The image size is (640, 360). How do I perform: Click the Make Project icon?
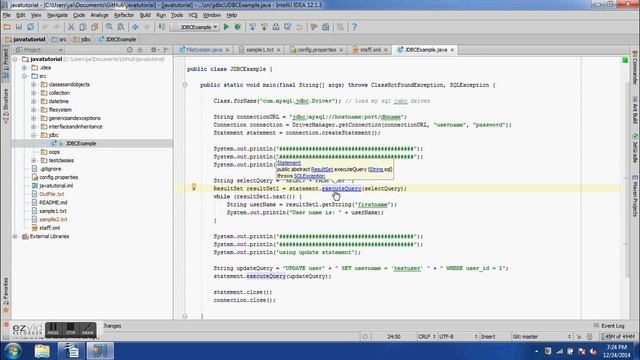(162, 27)
